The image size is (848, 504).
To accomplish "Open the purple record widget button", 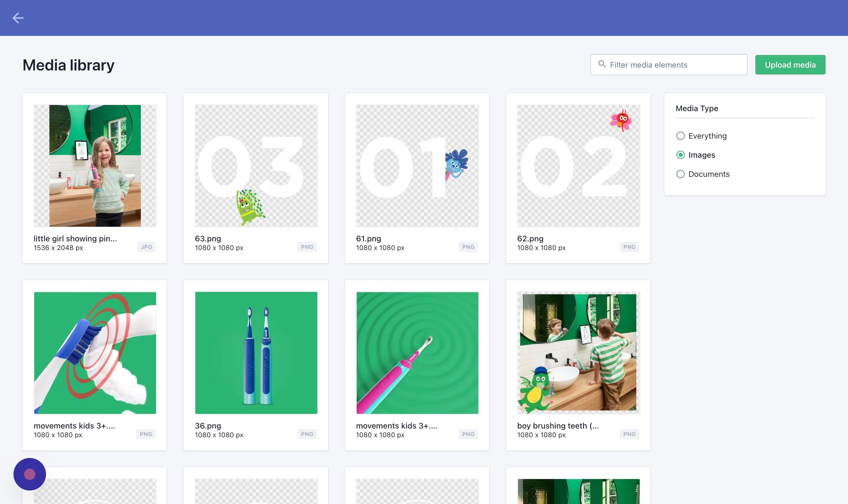I will pyautogui.click(x=29, y=474).
